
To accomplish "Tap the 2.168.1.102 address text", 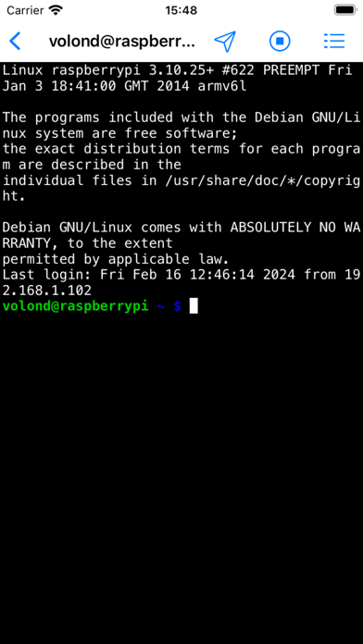I will [47, 291].
